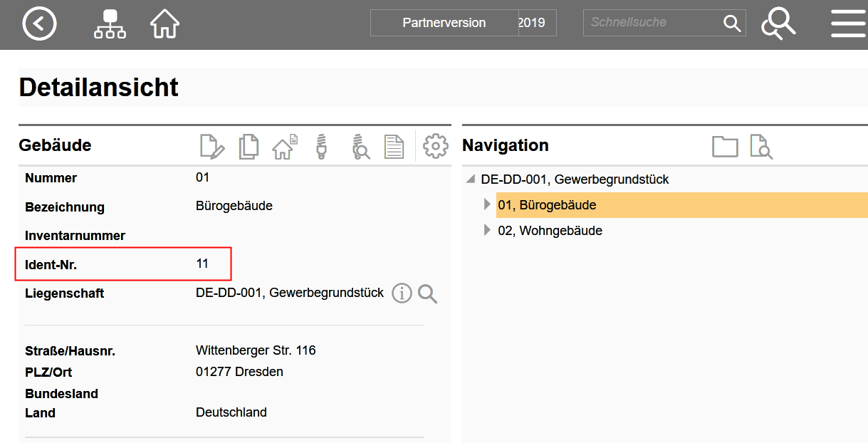868x443 pixels.
Task: Click the house with document icon
Action: 285,146
